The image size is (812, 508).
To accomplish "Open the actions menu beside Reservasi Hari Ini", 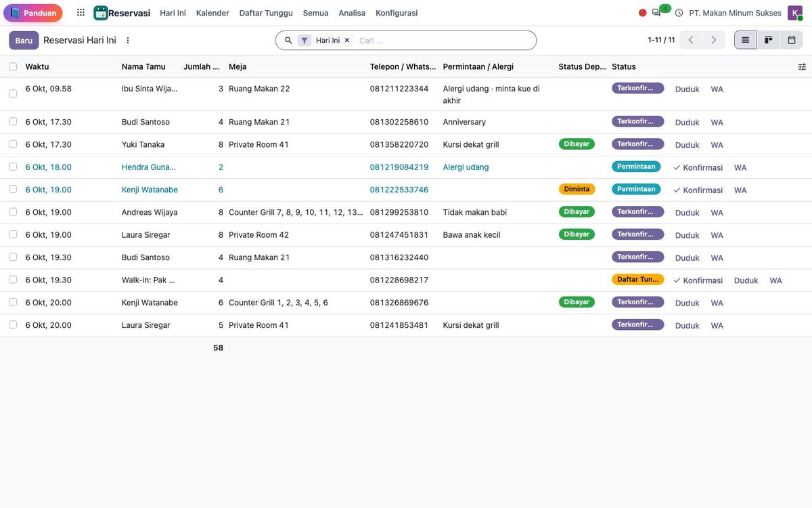I will coord(128,40).
